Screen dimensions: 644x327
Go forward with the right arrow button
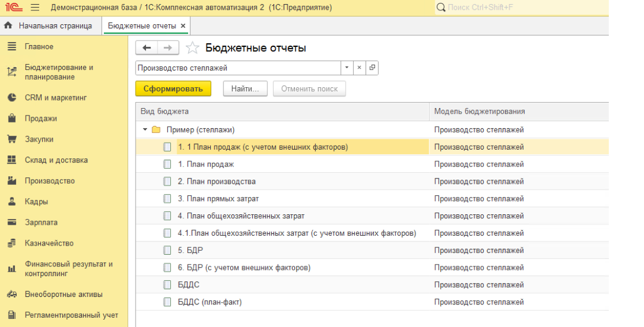[x=168, y=48]
